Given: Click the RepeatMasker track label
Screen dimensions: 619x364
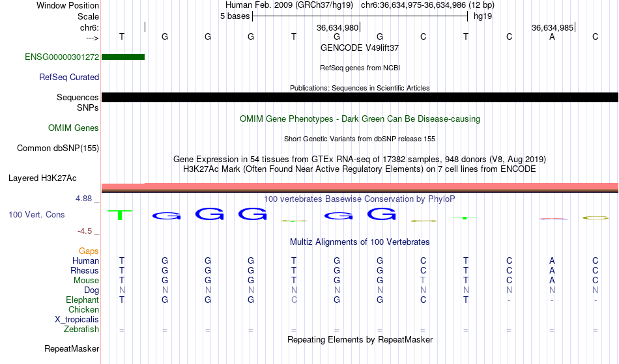Looking at the screenshot, I should [x=72, y=349].
